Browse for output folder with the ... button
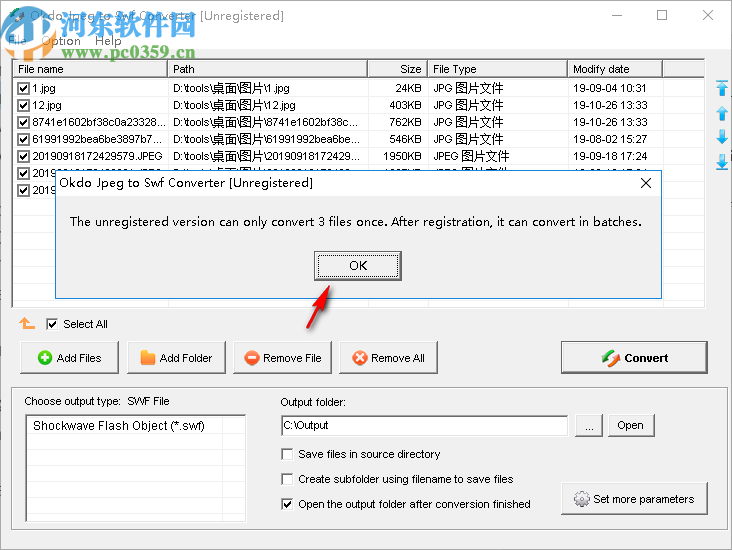 (589, 425)
